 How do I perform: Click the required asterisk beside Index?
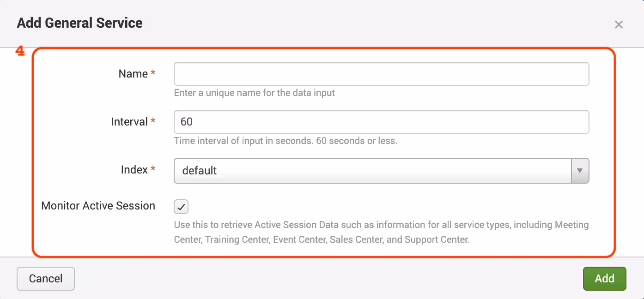click(153, 170)
